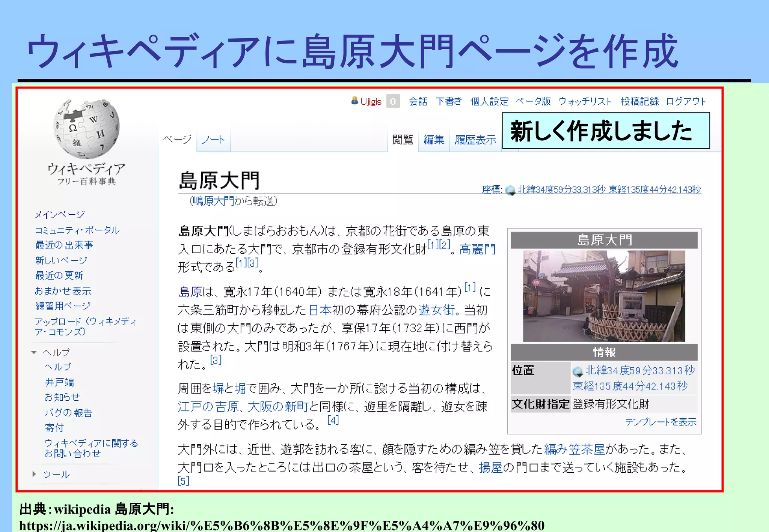Open 最近の出来事 link
The height and width of the screenshot is (532, 769).
pyautogui.click(x=64, y=245)
